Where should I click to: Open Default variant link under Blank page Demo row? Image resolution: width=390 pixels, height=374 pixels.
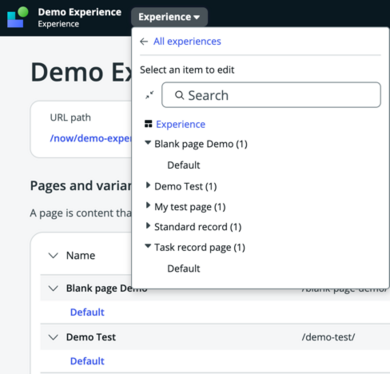tap(87, 312)
